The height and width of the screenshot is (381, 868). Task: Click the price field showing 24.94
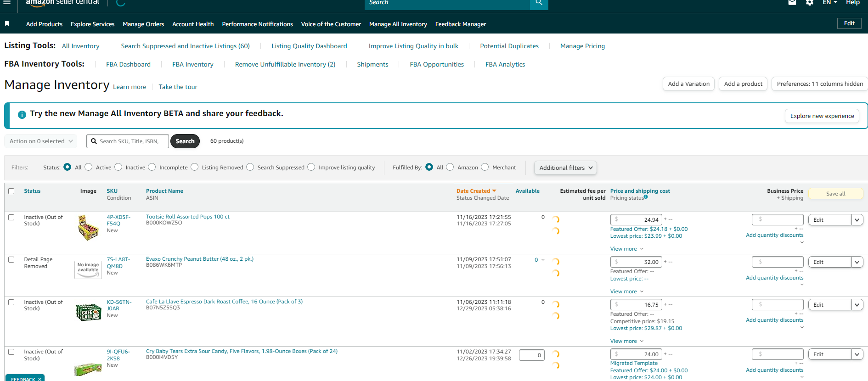636,220
